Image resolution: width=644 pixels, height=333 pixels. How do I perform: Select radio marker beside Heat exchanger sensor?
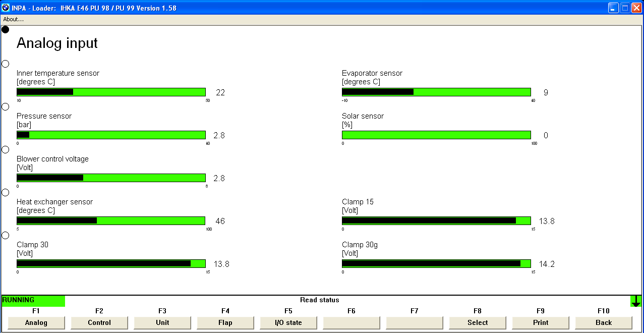(x=6, y=193)
